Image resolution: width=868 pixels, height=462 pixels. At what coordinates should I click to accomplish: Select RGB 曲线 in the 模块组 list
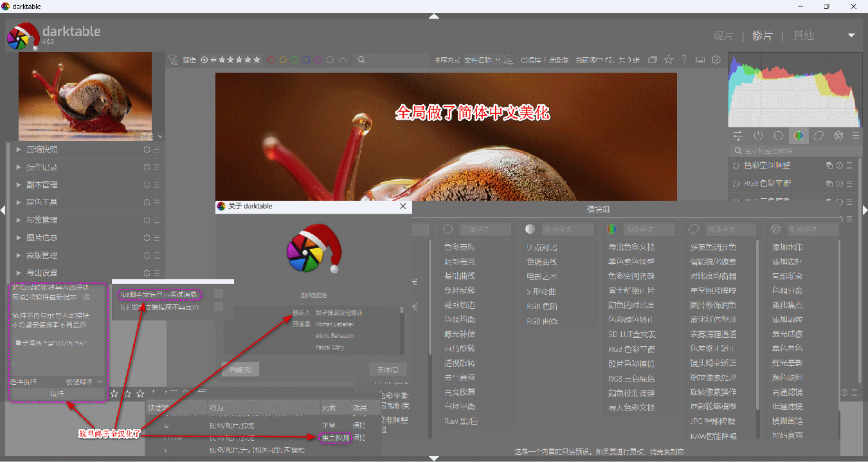coord(542,321)
